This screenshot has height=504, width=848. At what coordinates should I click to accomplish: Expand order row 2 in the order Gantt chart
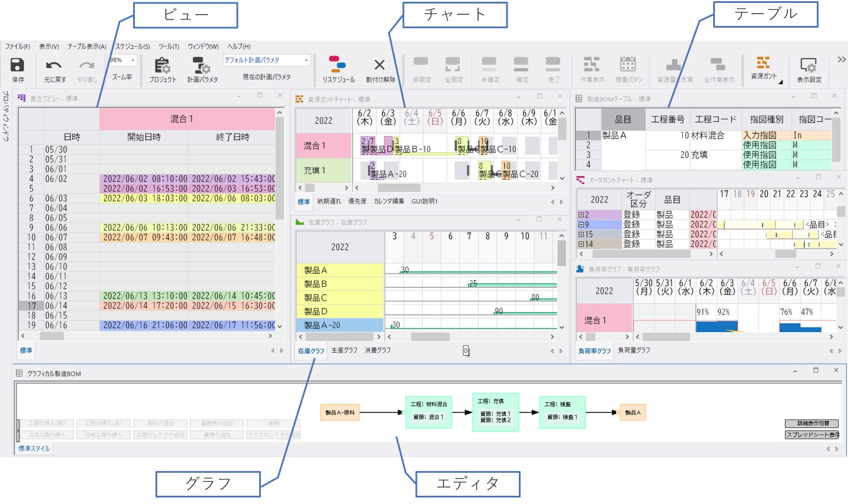point(581,215)
